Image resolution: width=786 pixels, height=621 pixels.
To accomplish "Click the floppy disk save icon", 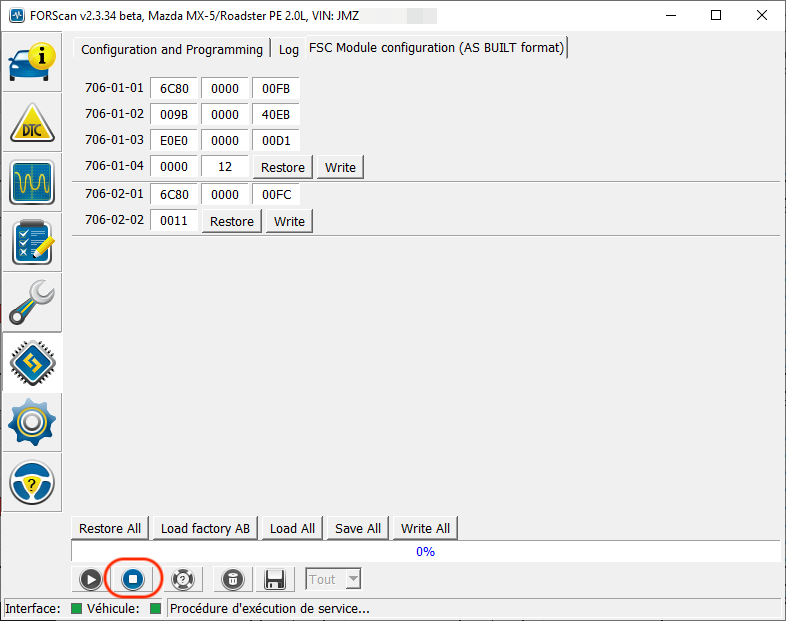I will point(275,579).
